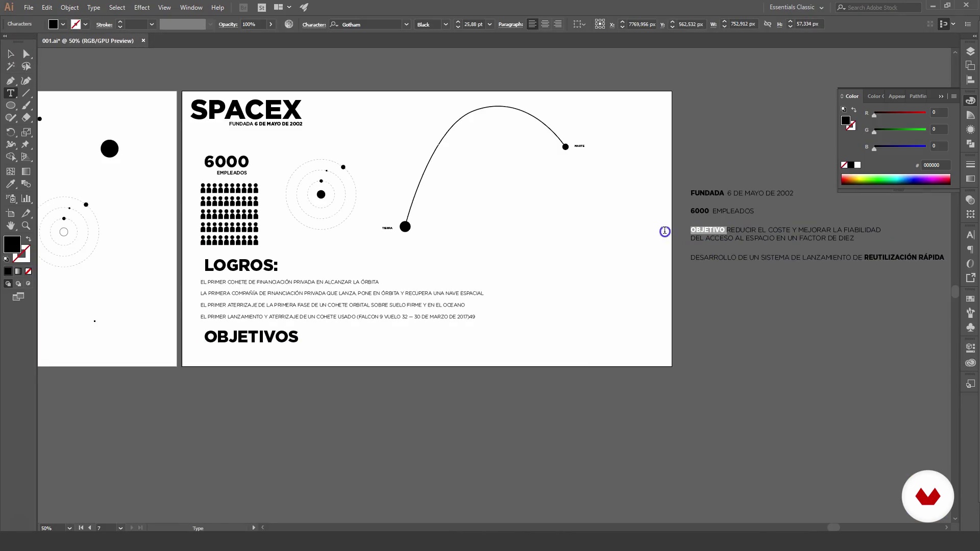Open the Essentials Classic workspace switcher
This screenshot has height=551, width=980.
click(796, 7)
